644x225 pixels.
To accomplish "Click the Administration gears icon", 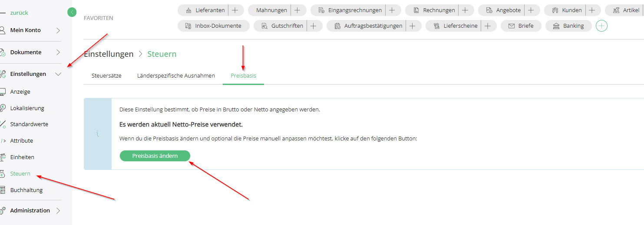I will tap(2, 211).
